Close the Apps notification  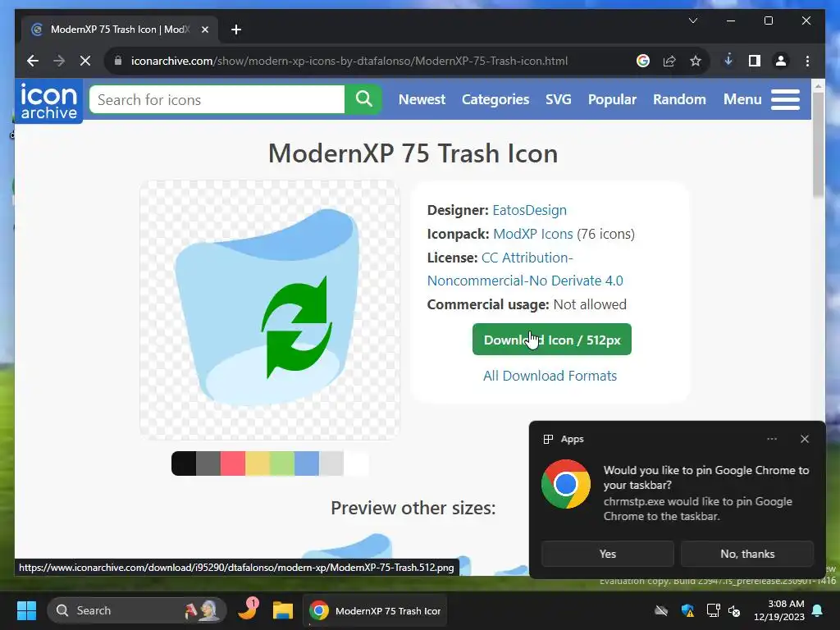(x=805, y=439)
